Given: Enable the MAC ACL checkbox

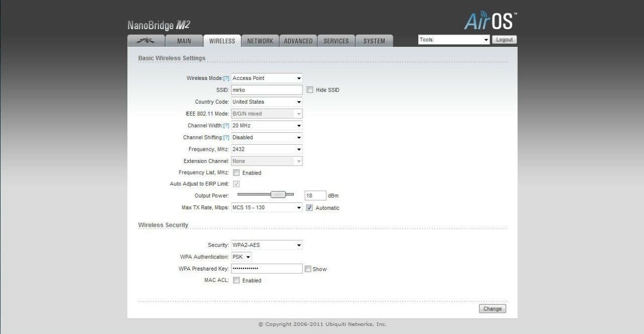Looking at the screenshot, I should click(236, 280).
